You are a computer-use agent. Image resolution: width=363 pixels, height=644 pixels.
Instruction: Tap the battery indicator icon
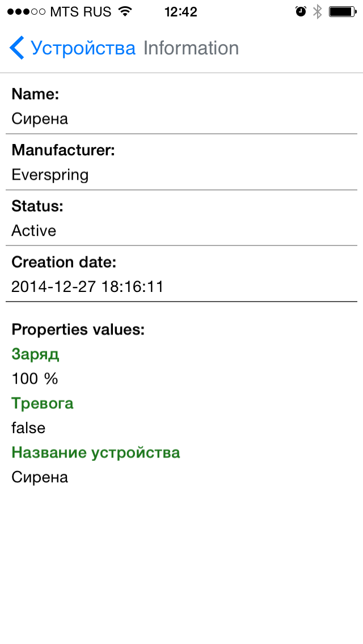pyautogui.click(x=342, y=11)
